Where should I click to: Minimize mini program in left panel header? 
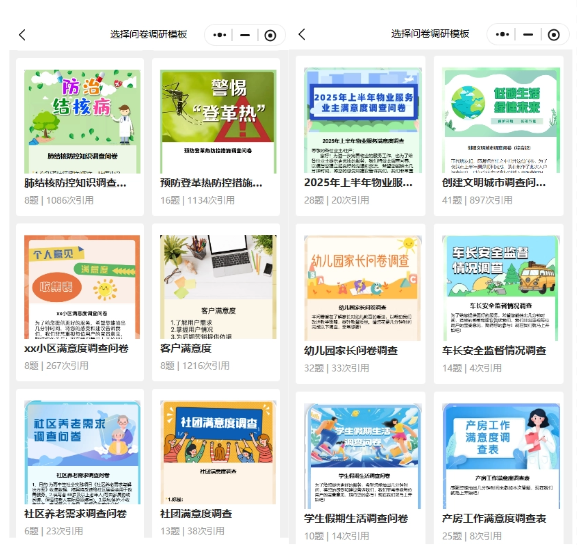point(245,35)
